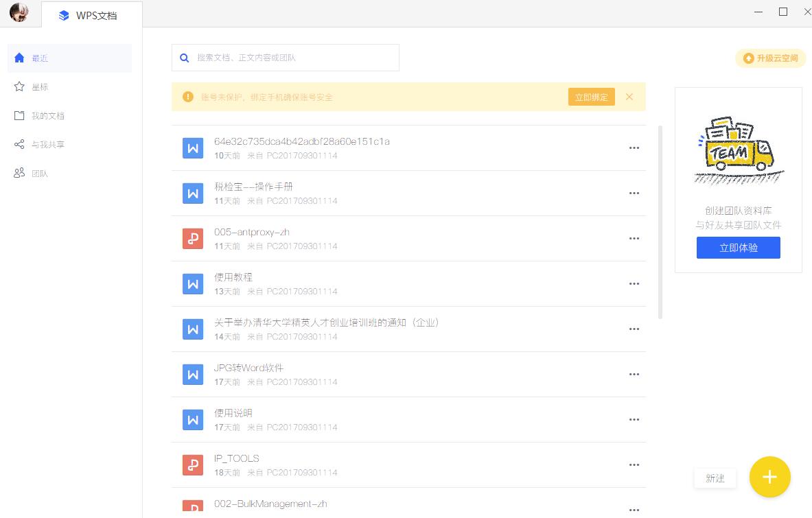Open more options for JPG转Word软件

coord(634,375)
